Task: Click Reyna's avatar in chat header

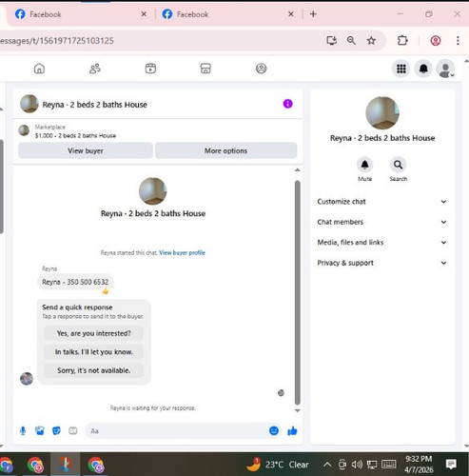Action: click(29, 104)
